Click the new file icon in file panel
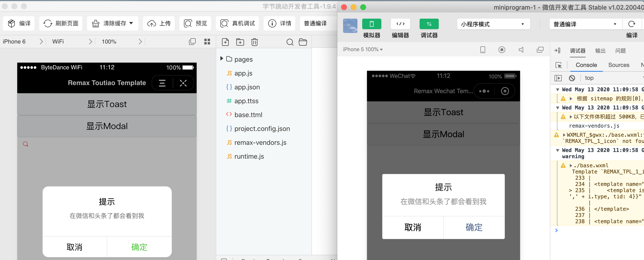 click(x=225, y=42)
